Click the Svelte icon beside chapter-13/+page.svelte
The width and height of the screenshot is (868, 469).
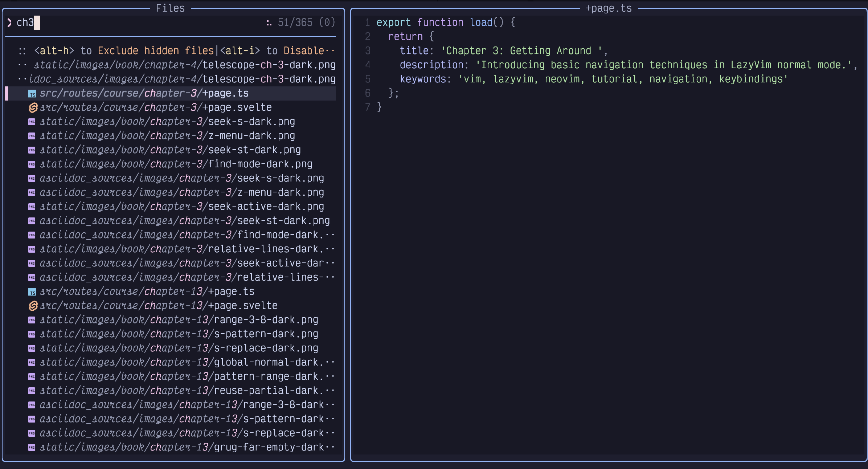point(33,306)
